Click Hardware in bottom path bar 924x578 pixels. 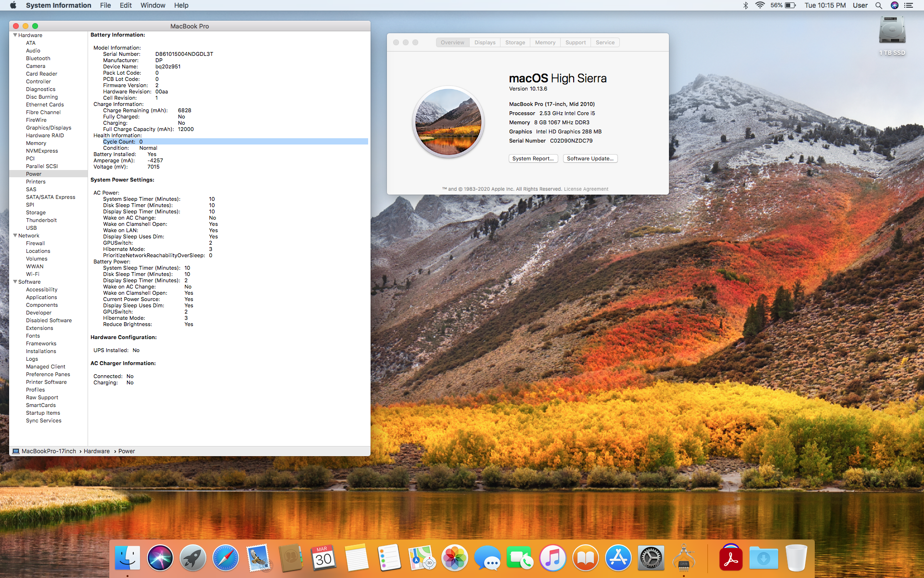(97, 451)
